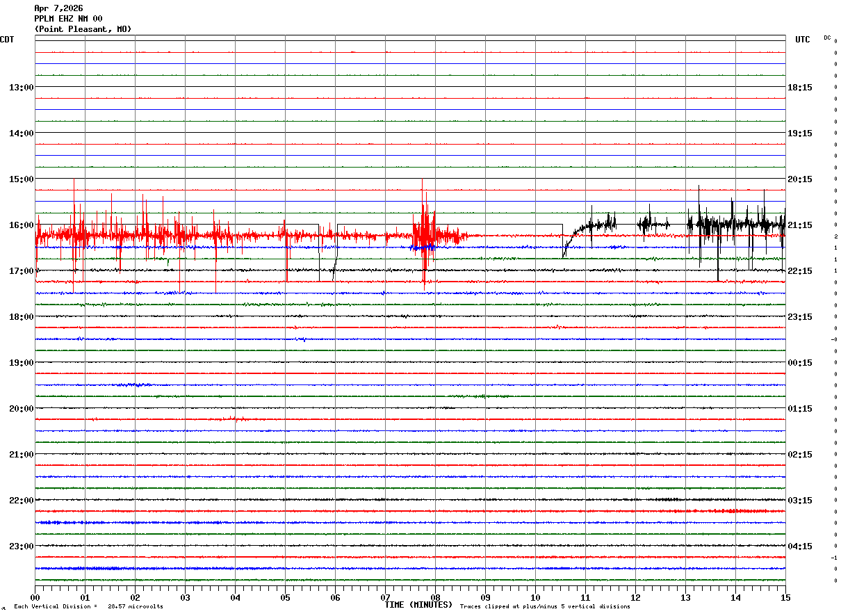This screenshot has height=616, width=841.
Task: Click the 00:15 UTC row label
Action: pyautogui.click(x=799, y=363)
